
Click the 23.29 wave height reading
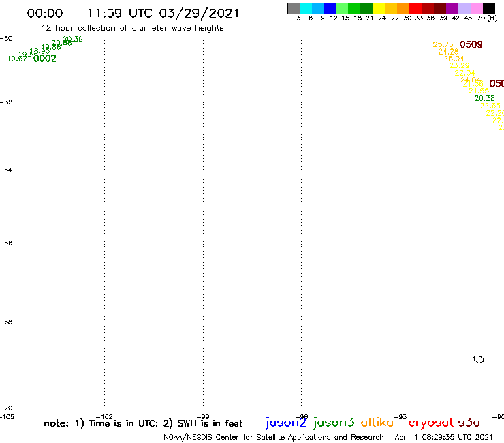(x=459, y=65)
